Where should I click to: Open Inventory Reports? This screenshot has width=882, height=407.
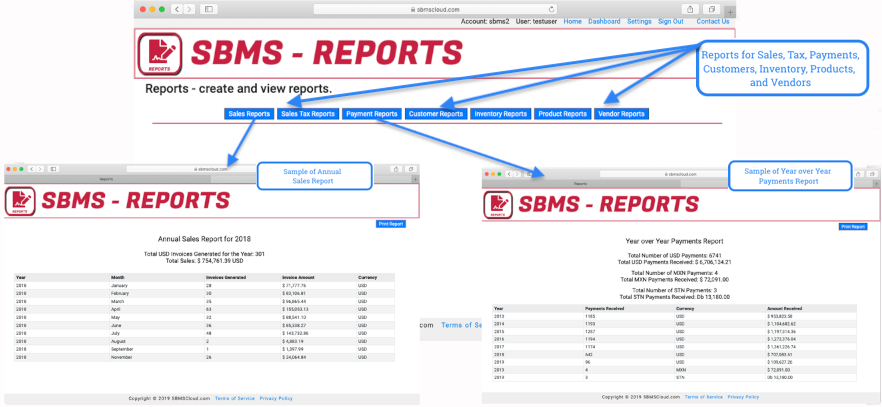501,114
